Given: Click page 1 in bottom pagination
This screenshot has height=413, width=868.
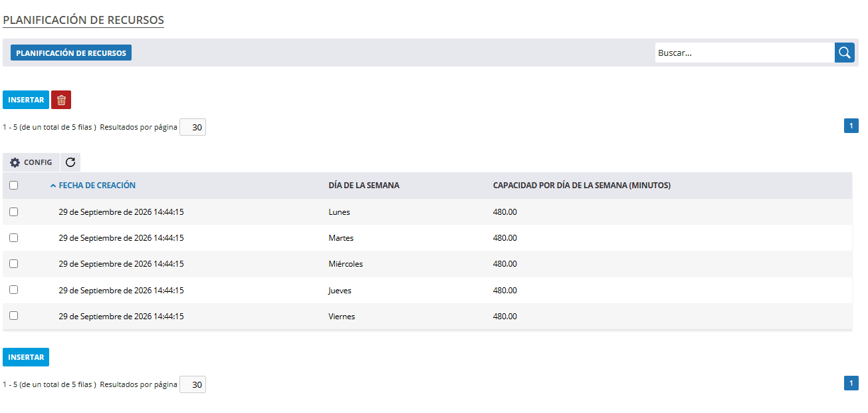Looking at the screenshot, I should [x=851, y=383].
